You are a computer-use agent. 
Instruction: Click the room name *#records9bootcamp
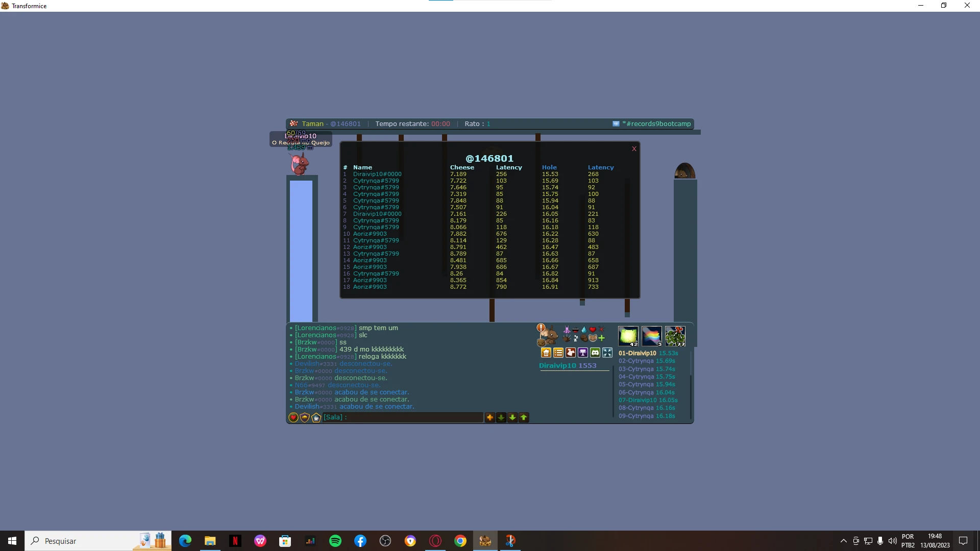point(656,124)
